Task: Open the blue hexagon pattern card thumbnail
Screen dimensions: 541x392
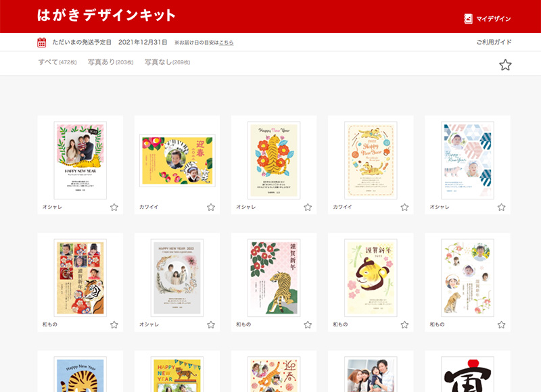Action: tap(467, 160)
